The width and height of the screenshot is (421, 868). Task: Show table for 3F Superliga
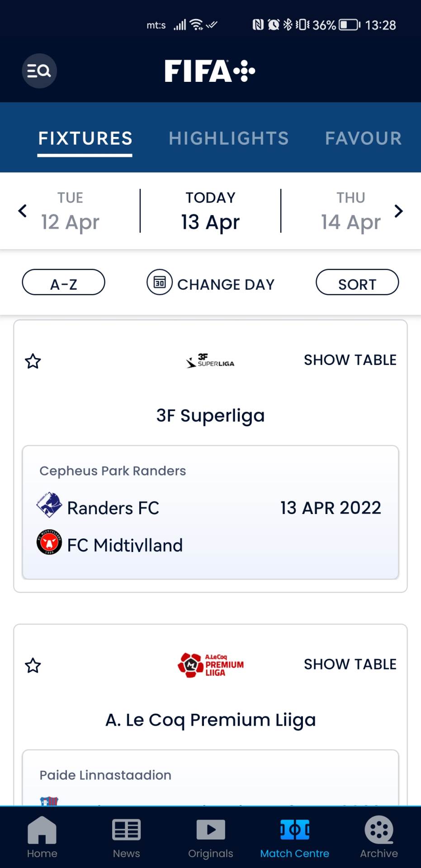pyautogui.click(x=350, y=360)
